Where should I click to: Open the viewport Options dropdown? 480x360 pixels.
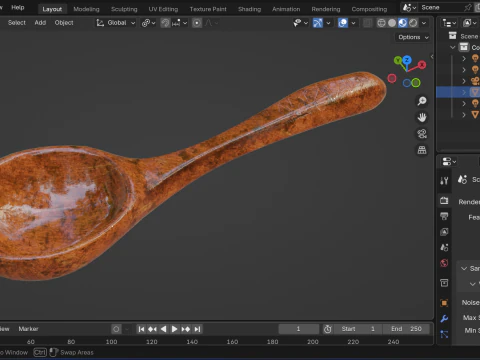click(x=413, y=37)
